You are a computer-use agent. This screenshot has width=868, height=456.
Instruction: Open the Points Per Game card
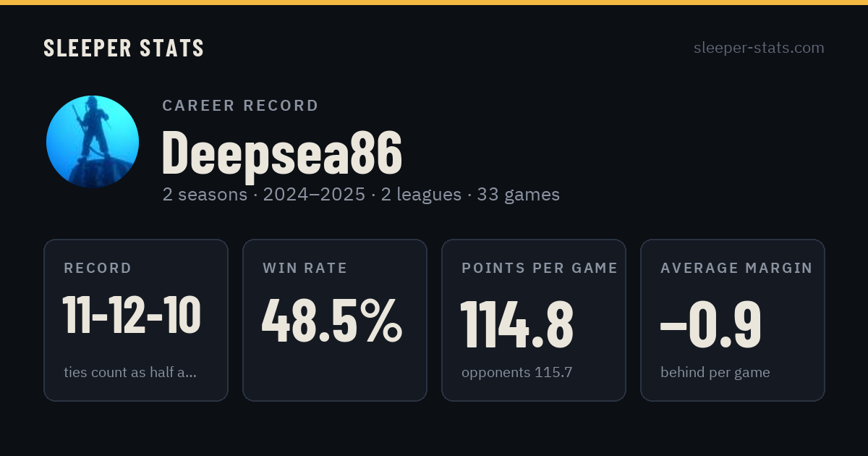pyautogui.click(x=534, y=320)
